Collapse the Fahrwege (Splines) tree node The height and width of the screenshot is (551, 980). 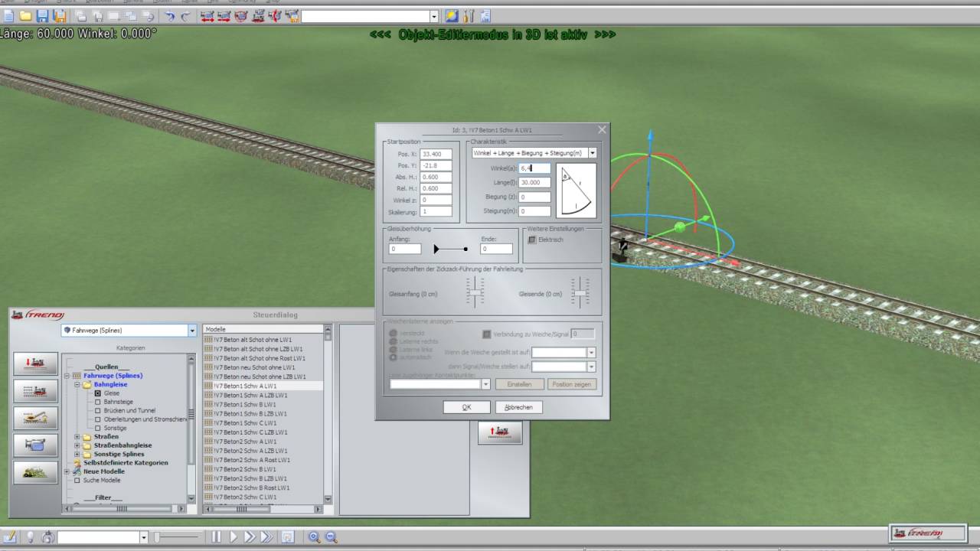[x=67, y=376]
